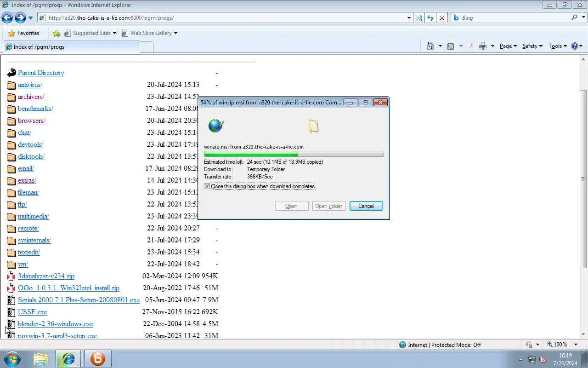Go forward with the Forward arrow button
Viewport: 588px width, 368px height.
click(x=20, y=18)
